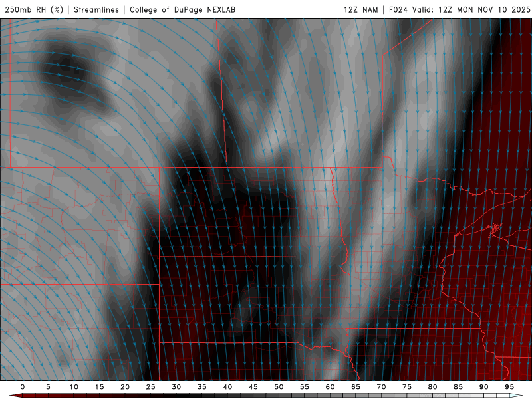Select the colorbar label "65"

coord(356,387)
